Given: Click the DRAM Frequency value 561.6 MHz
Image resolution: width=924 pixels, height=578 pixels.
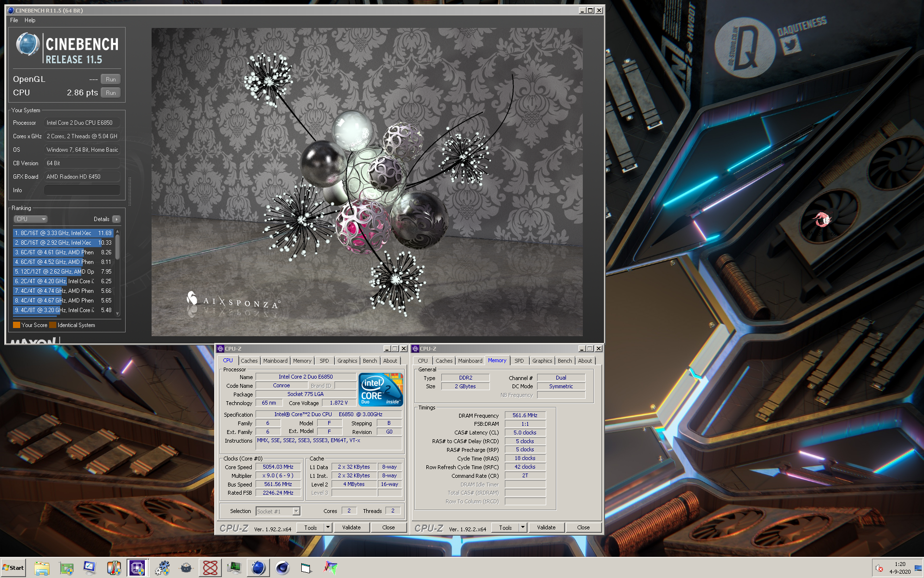Looking at the screenshot, I should [525, 415].
